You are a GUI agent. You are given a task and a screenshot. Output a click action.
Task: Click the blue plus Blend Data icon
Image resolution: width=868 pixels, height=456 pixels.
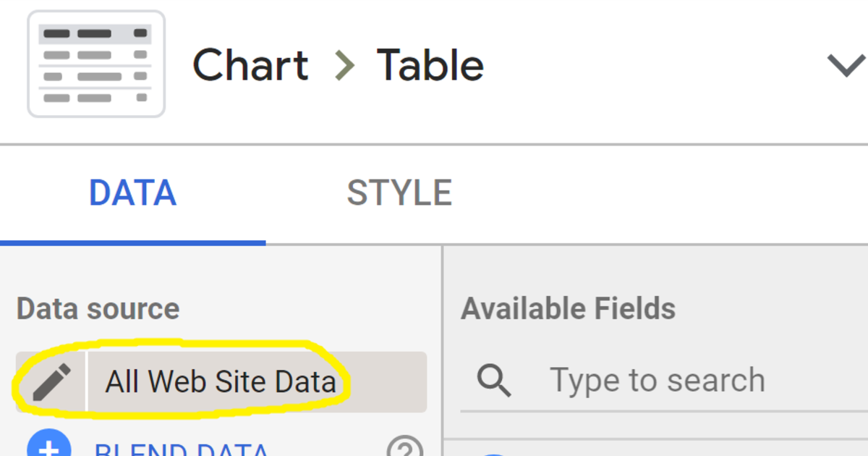click(49, 444)
